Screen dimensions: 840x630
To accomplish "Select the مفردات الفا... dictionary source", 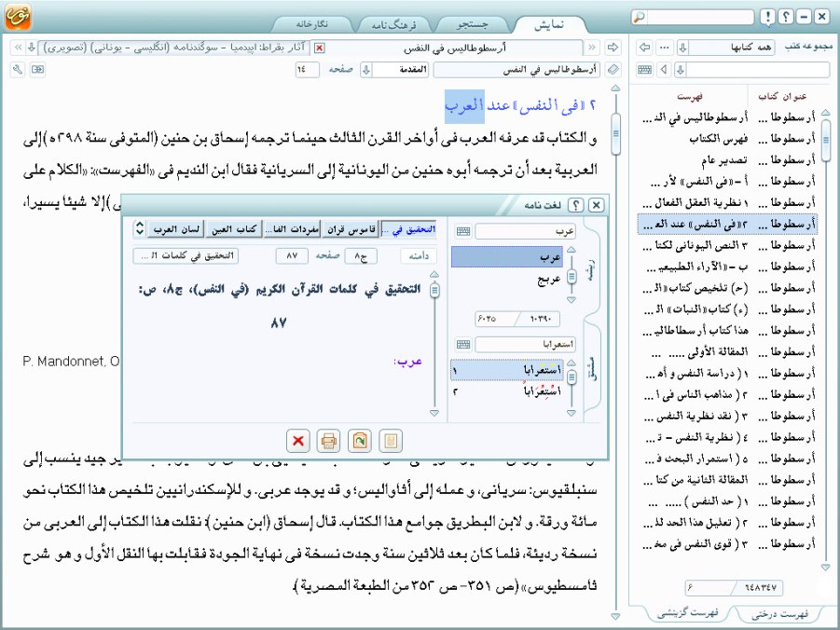I will point(293,229).
